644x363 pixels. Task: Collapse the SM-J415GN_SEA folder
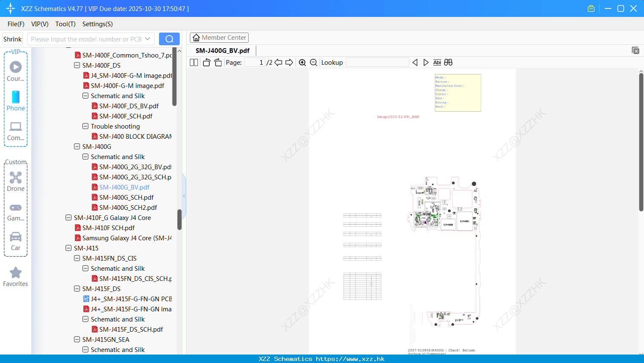coord(77,339)
